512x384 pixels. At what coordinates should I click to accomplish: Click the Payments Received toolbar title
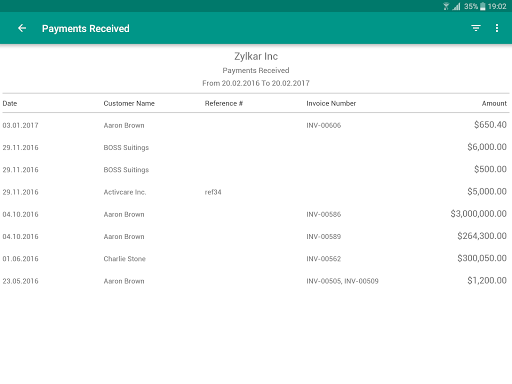point(86,29)
